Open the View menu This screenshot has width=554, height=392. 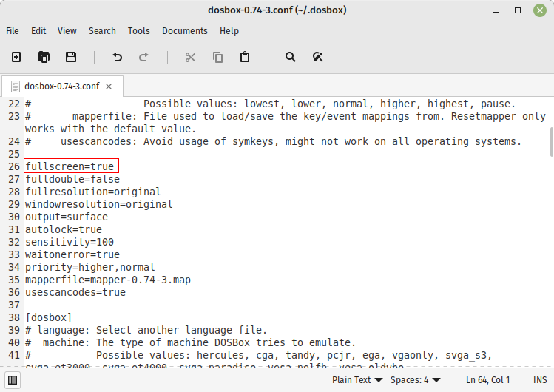tap(67, 31)
